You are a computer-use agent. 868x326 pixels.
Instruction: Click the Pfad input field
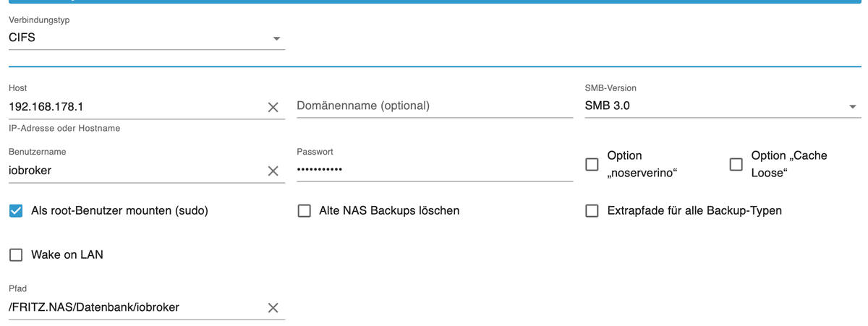coord(130,307)
